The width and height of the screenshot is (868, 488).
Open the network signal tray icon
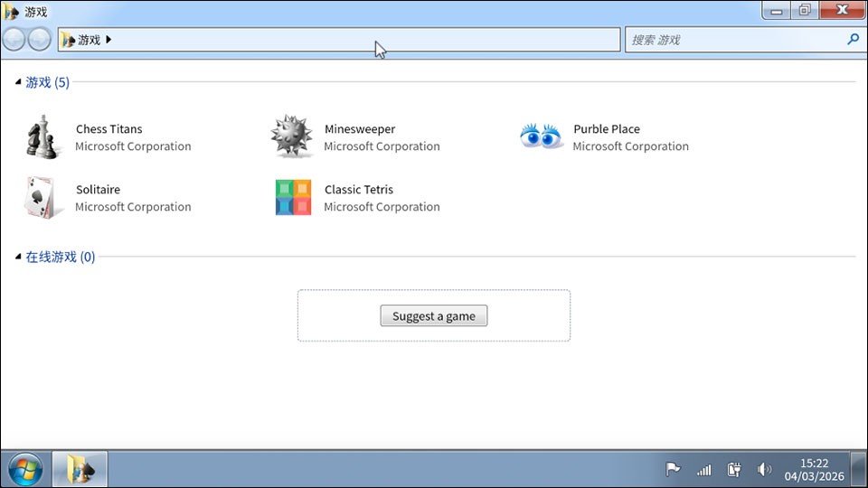pyautogui.click(x=703, y=470)
